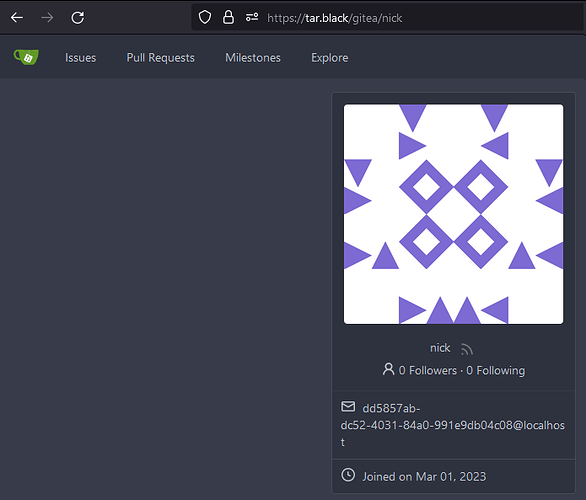Screen dimensions: 586x500
Task: Click the browser forward arrow
Action: [x=47, y=18]
